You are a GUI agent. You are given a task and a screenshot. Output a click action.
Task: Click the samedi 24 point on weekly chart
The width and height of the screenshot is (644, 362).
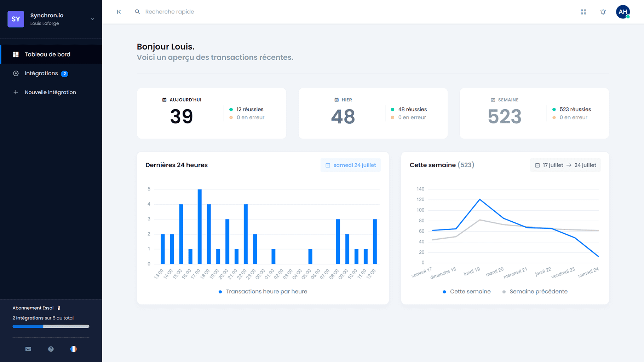[x=598, y=256]
